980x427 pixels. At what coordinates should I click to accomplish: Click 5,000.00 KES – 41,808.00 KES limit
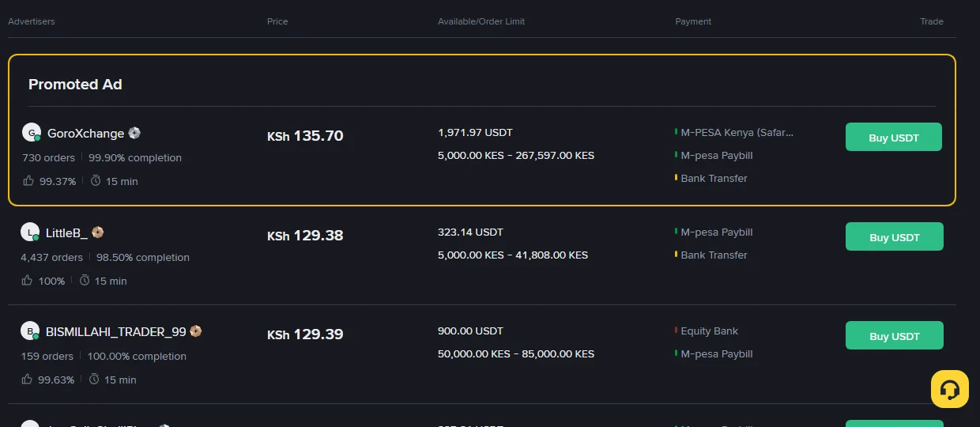pyautogui.click(x=513, y=255)
